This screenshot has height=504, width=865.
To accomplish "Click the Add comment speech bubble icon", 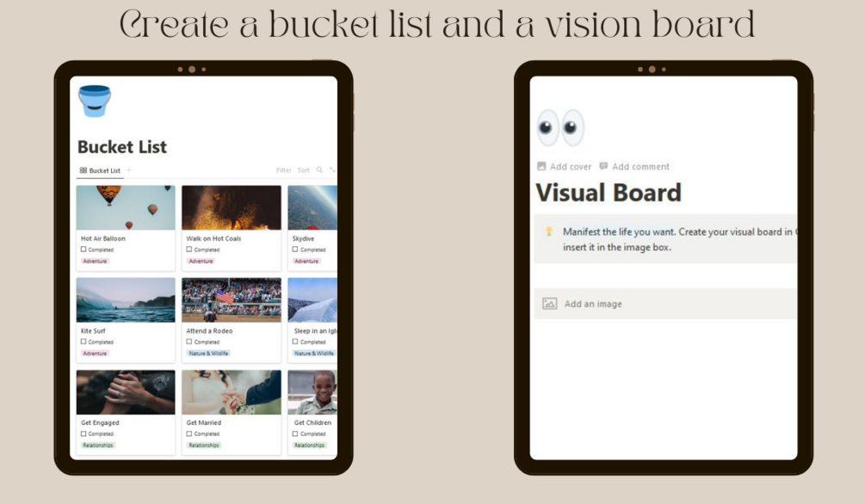I will tap(603, 166).
